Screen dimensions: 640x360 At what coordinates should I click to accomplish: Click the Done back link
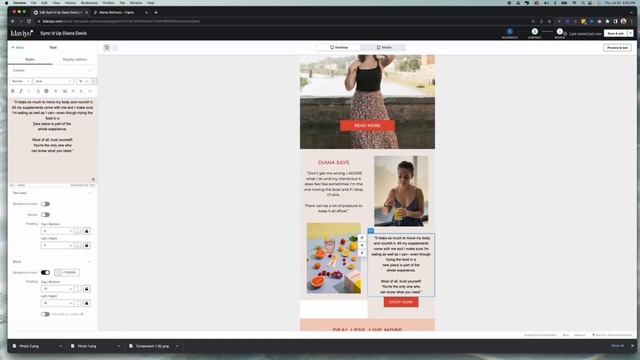[18, 48]
